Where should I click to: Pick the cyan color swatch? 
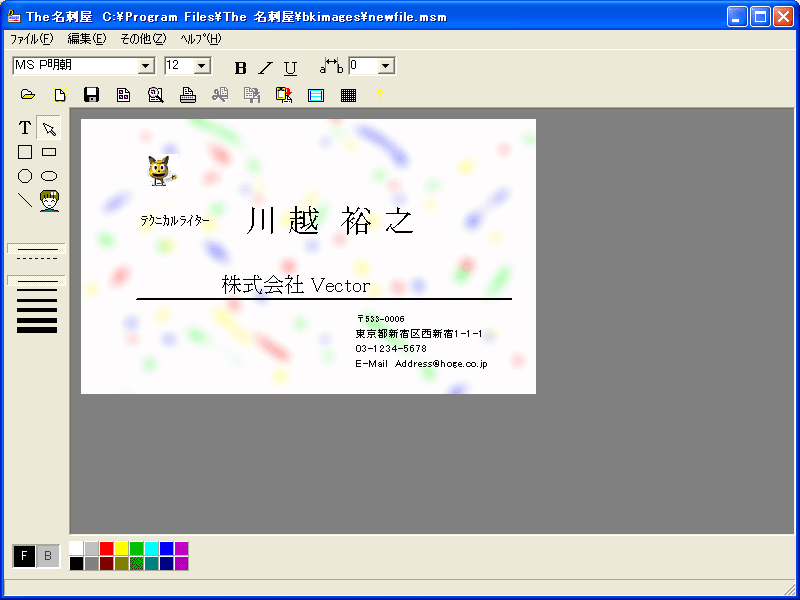152,548
